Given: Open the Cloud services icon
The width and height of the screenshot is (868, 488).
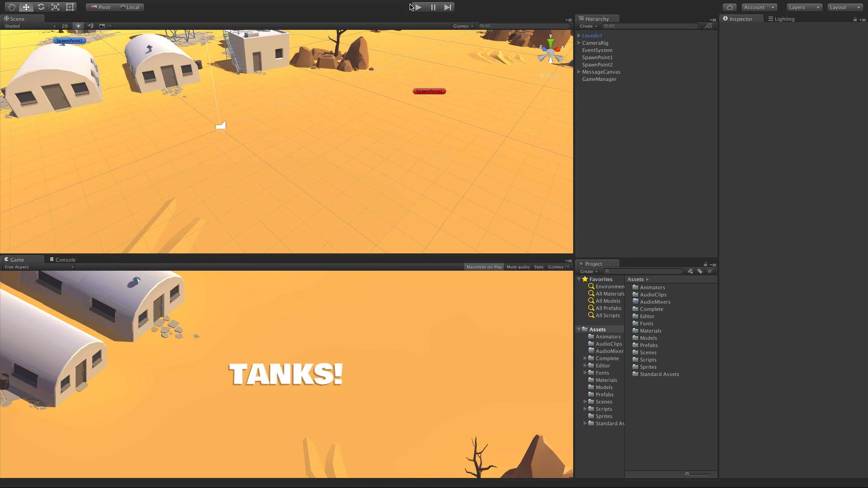Looking at the screenshot, I should (x=729, y=7).
